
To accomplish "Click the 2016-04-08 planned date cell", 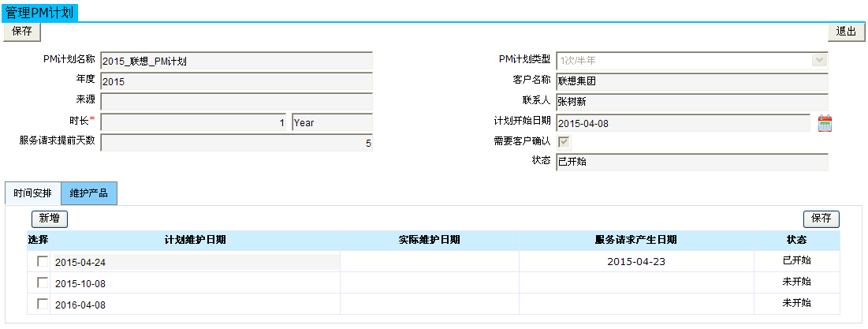I will click(x=196, y=305).
